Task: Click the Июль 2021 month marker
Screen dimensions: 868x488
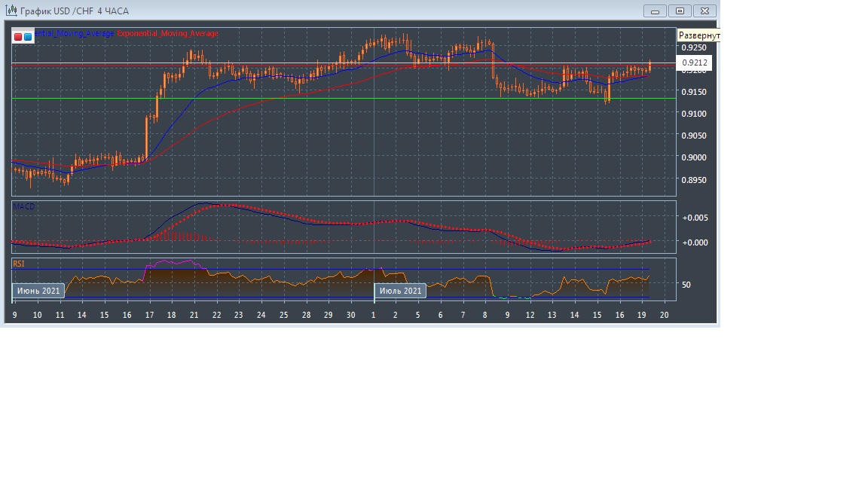Action: point(400,291)
